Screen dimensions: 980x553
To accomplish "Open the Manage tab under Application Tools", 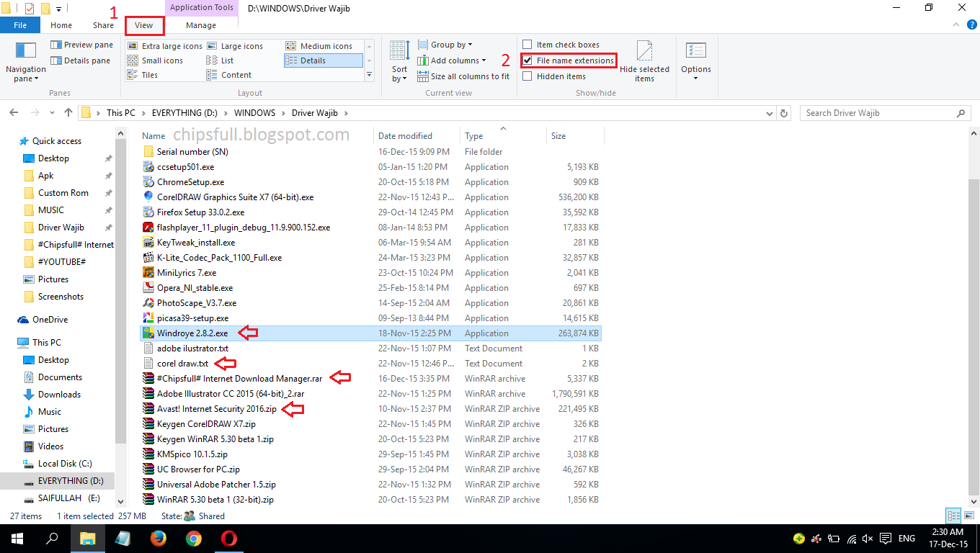I will pyautogui.click(x=201, y=24).
